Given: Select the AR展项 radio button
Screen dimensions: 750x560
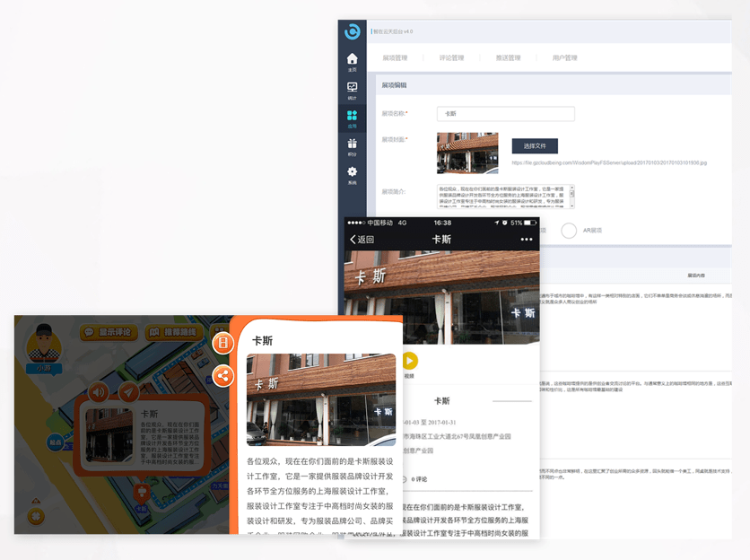Looking at the screenshot, I should [x=568, y=231].
